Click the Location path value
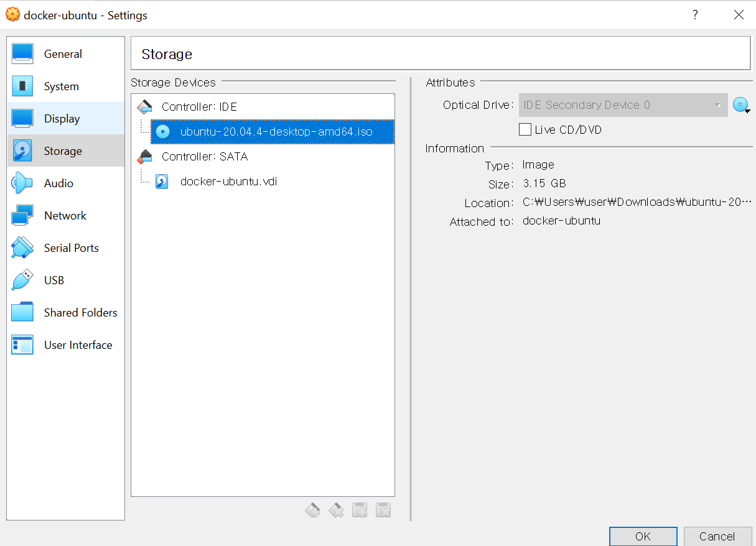756x546 pixels. (x=637, y=202)
